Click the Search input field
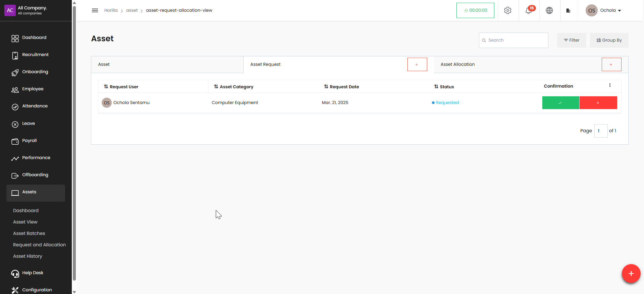This screenshot has width=644, height=294. click(513, 40)
